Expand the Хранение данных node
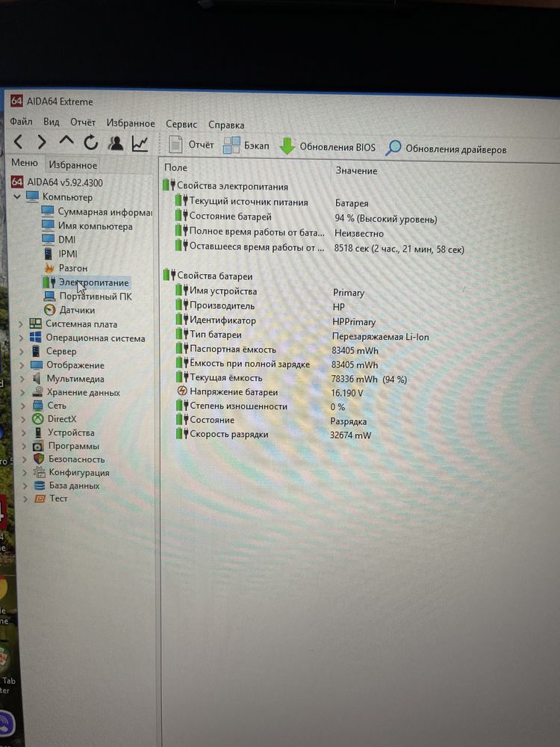The width and height of the screenshot is (560, 747). pyautogui.click(x=23, y=393)
